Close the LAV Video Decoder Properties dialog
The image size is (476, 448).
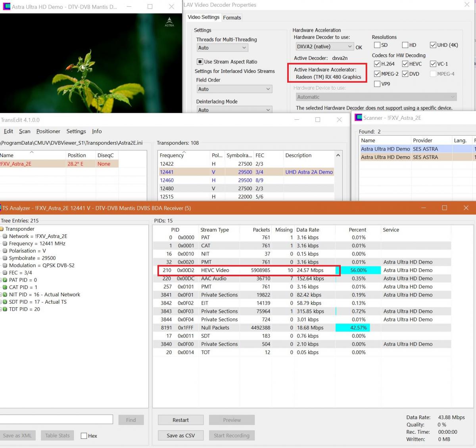point(467,5)
